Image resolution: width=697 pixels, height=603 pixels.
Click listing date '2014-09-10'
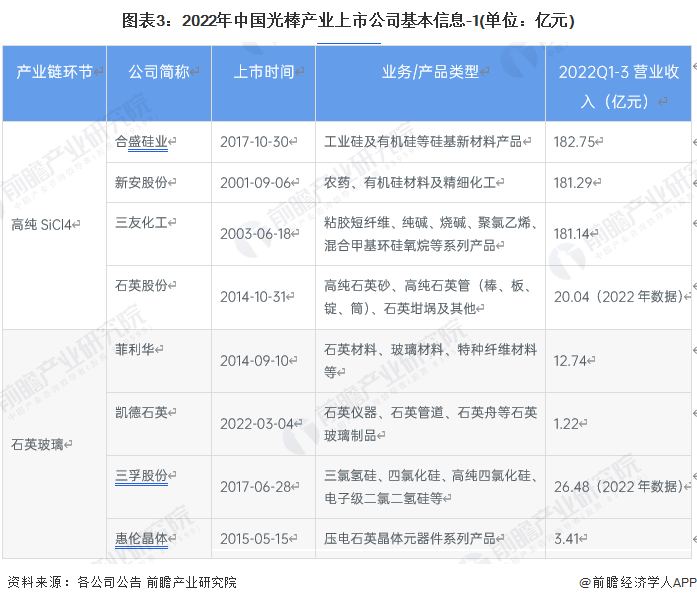point(255,361)
